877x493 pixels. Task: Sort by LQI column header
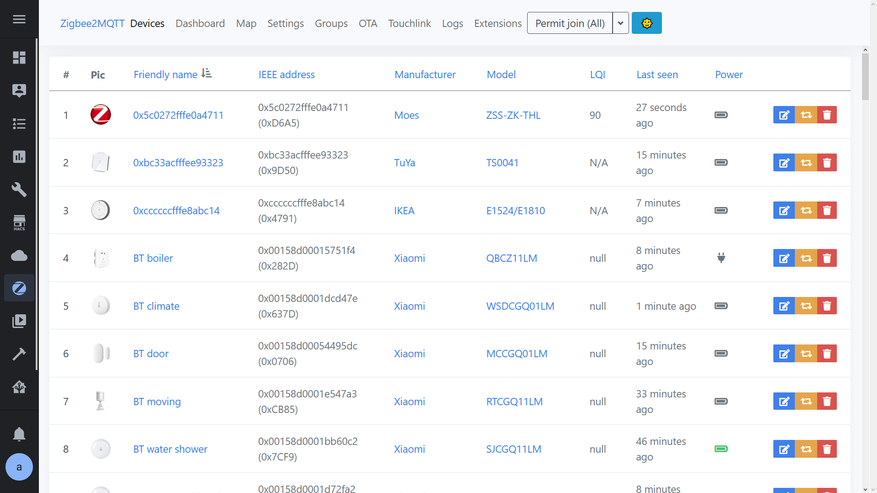597,74
